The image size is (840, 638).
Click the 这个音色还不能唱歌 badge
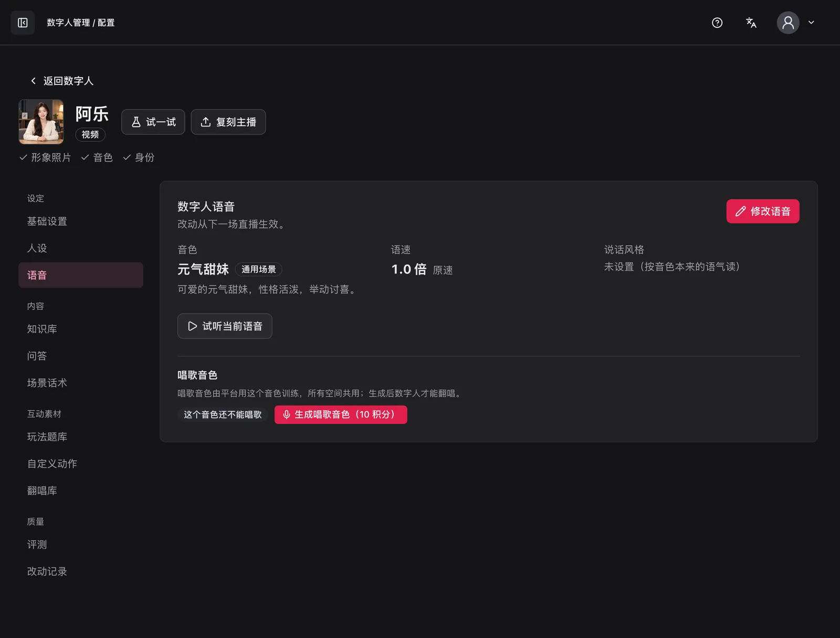click(223, 414)
